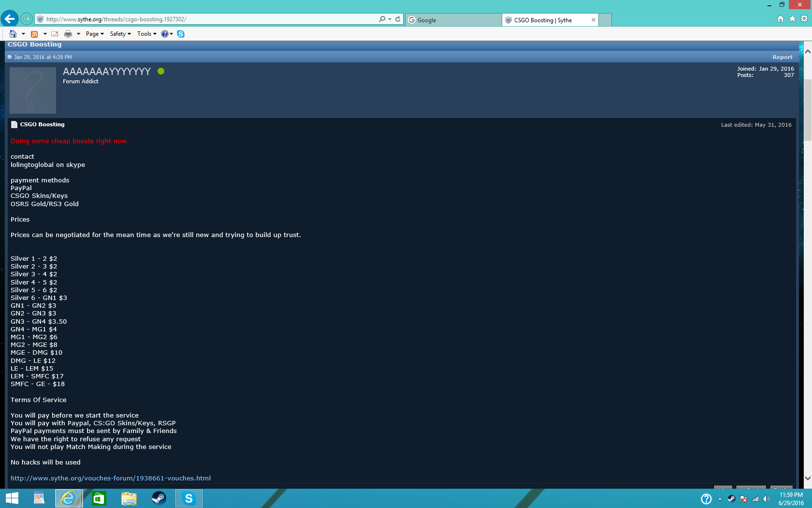Open the Page menu
Screen dimensions: 812x508
pos(95,34)
